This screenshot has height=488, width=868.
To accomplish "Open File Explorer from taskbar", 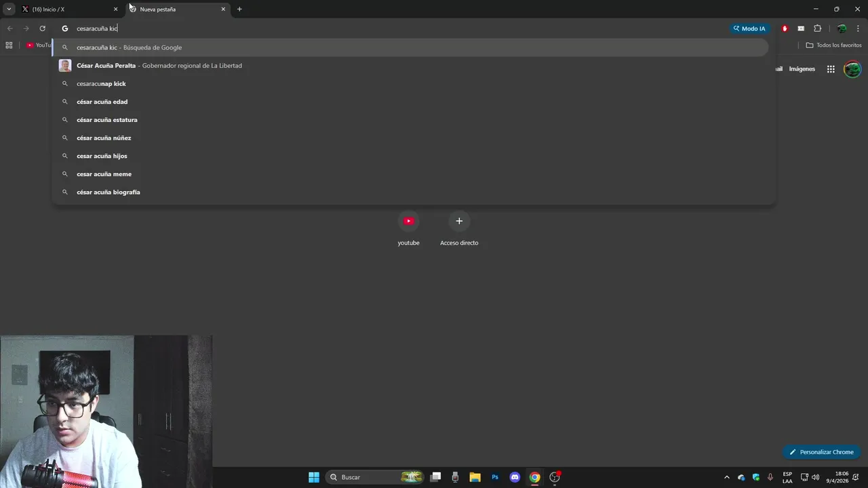I will click(475, 477).
